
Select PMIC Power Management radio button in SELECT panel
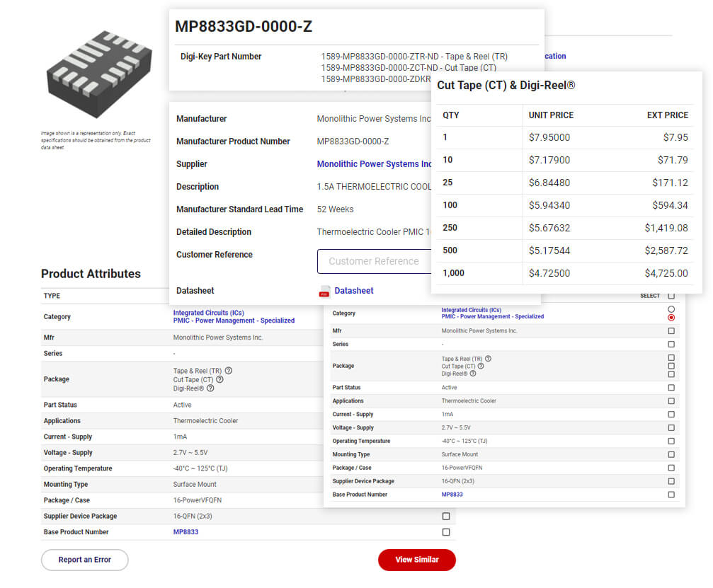click(x=671, y=317)
